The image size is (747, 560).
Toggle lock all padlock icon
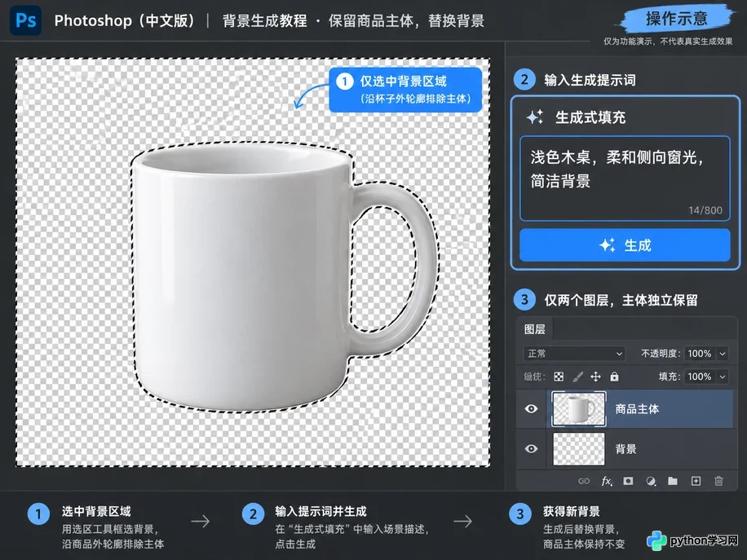(615, 377)
